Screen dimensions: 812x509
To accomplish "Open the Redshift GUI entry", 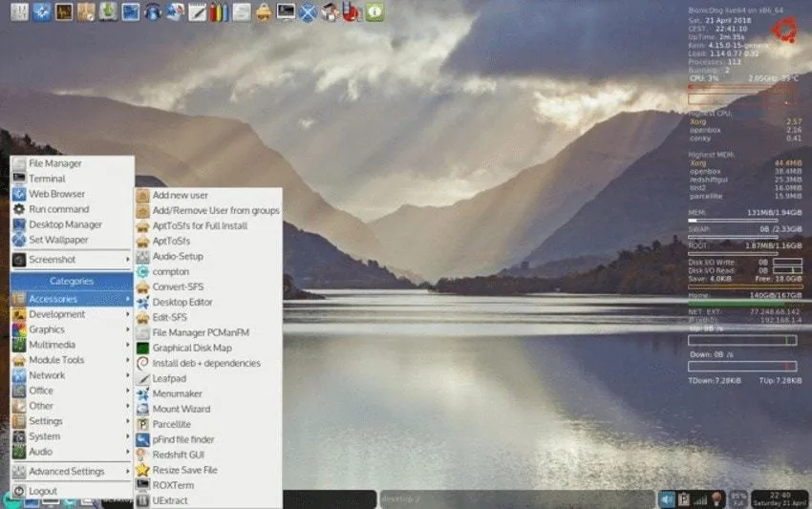I will coord(178,455).
